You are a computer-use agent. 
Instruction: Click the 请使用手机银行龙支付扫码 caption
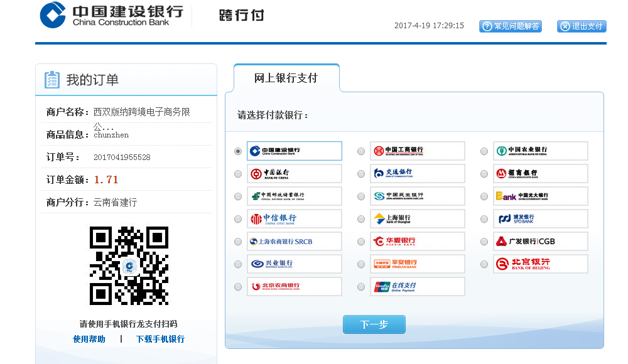tap(129, 324)
